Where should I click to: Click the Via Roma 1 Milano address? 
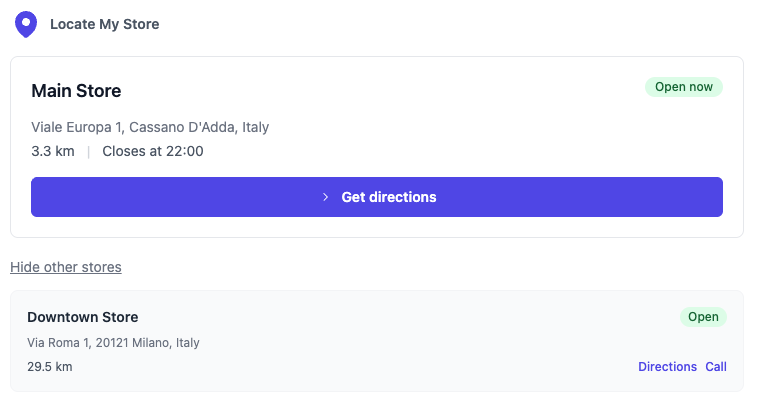tap(113, 343)
